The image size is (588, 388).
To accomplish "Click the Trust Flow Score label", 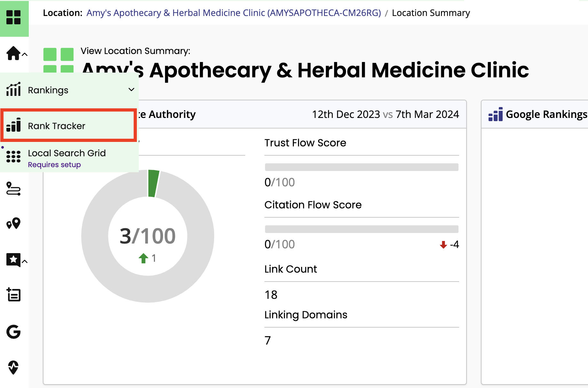I will coord(305,143).
